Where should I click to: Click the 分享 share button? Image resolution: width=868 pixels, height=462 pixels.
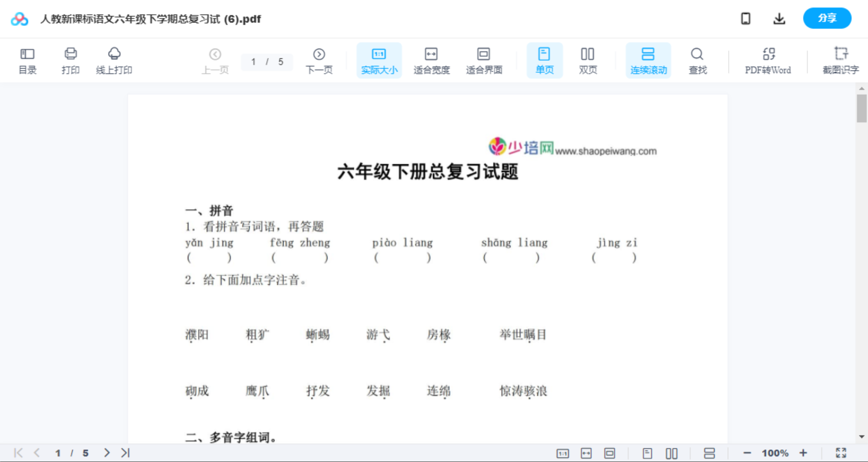[827, 18]
